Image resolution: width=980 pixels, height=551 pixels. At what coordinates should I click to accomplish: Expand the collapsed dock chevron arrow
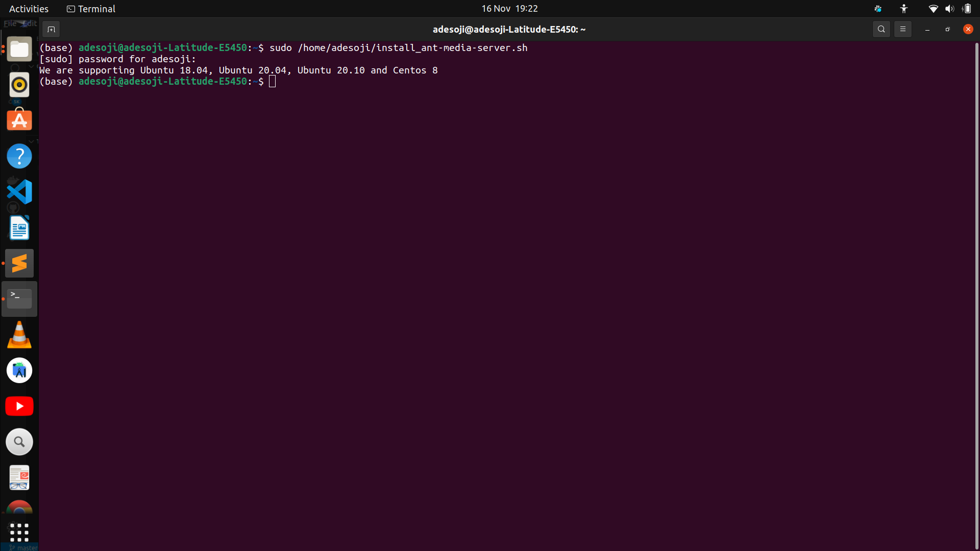(31, 141)
